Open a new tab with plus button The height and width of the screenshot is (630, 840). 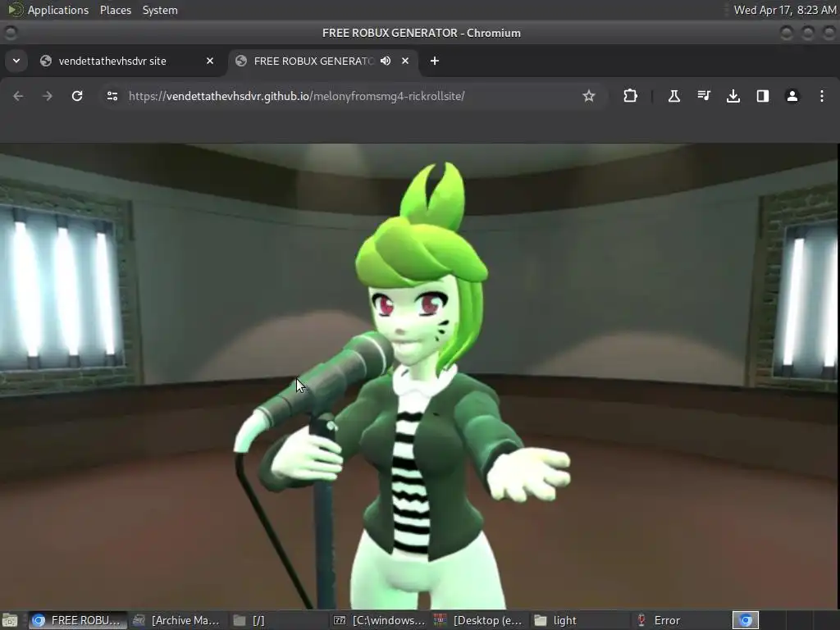tap(435, 61)
